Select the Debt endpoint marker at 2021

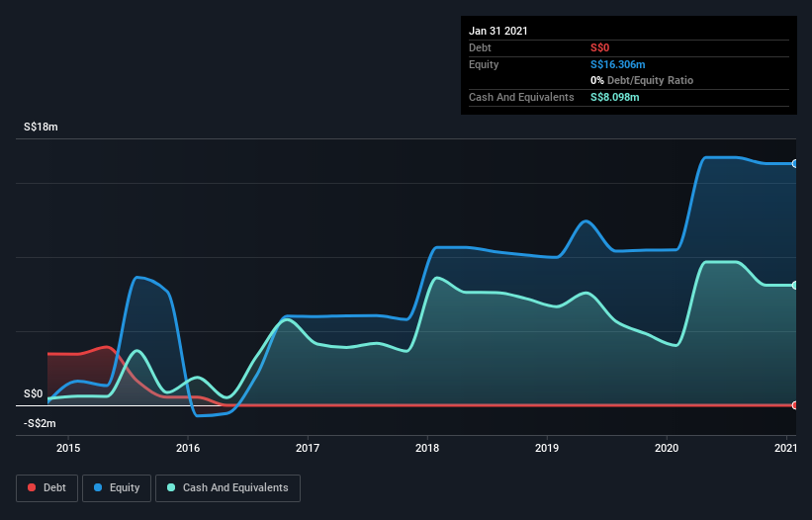[795, 405]
